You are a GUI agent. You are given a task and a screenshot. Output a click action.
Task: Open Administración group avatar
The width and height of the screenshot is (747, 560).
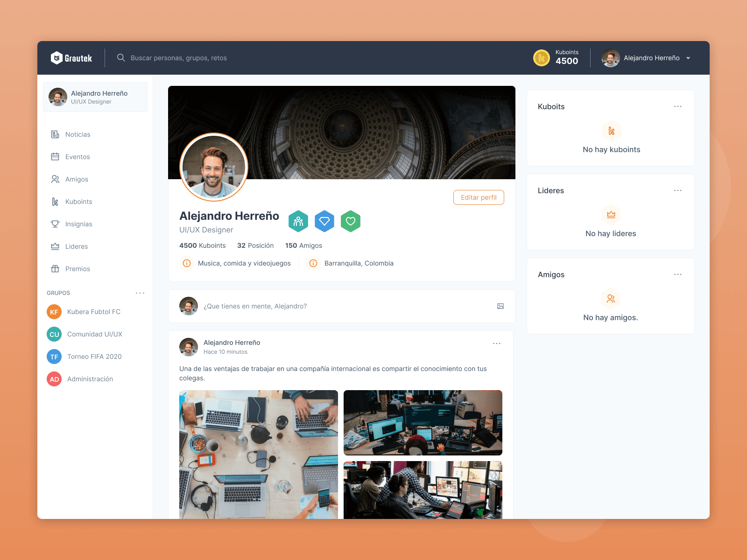coord(54,379)
